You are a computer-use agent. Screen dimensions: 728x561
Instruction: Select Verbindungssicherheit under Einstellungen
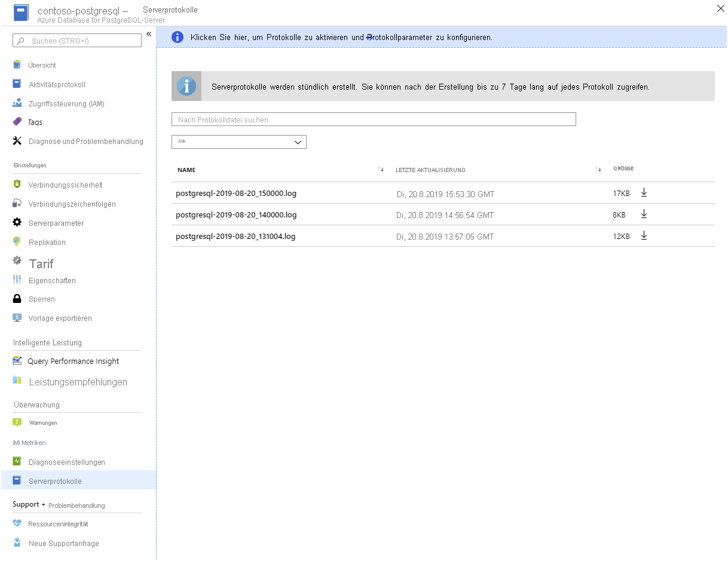click(x=66, y=185)
